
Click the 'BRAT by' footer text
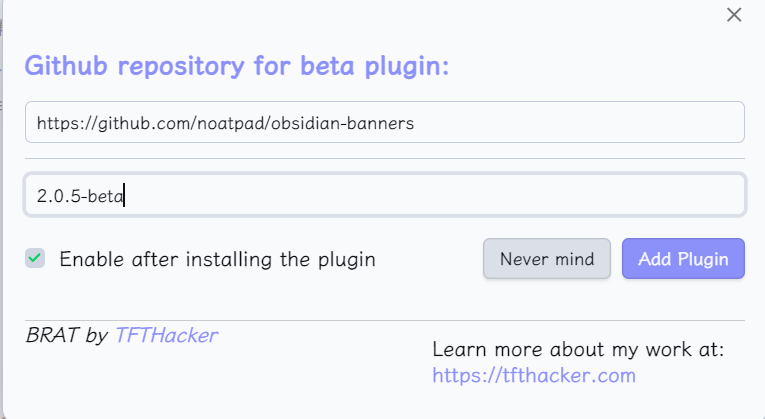[67, 335]
